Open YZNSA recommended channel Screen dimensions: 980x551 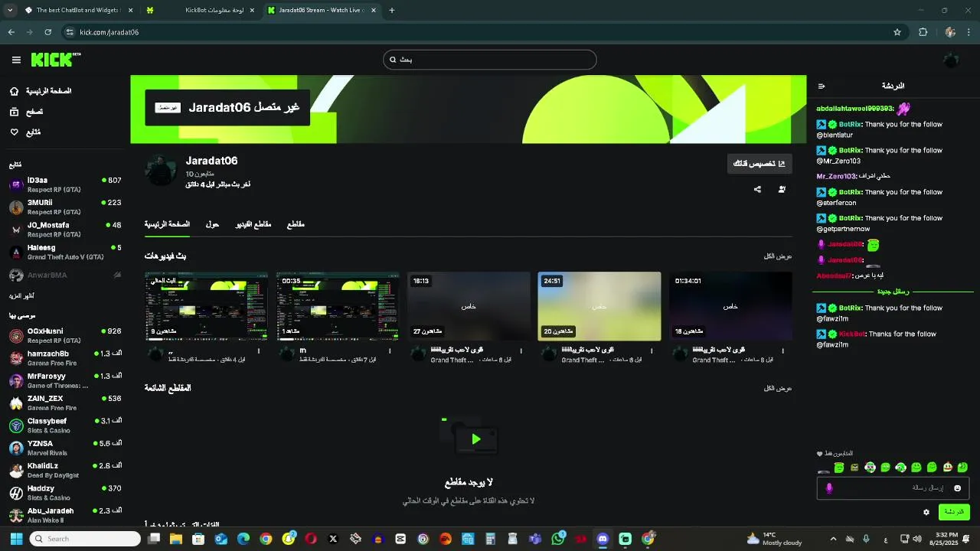[x=65, y=448]
